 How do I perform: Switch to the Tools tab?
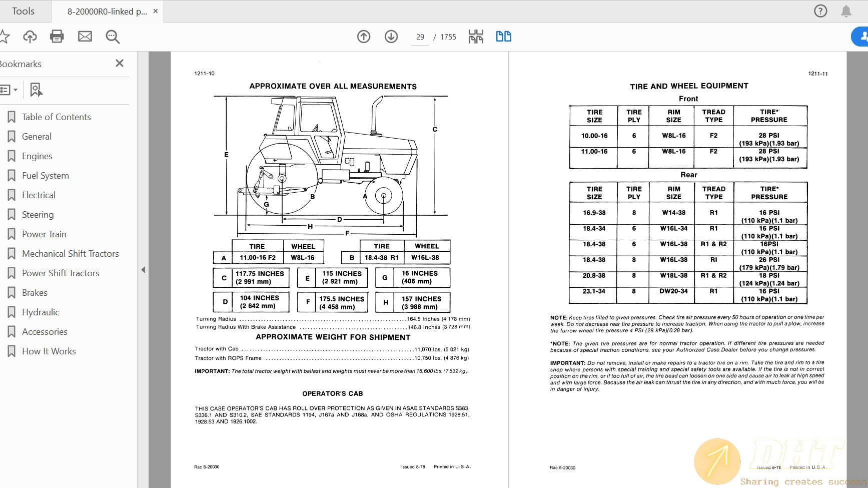(23, 11)
